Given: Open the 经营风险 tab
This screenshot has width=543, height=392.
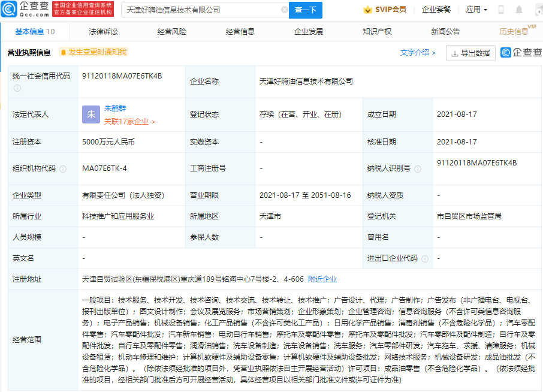Looking at the screenshot, I should (171, 31).
